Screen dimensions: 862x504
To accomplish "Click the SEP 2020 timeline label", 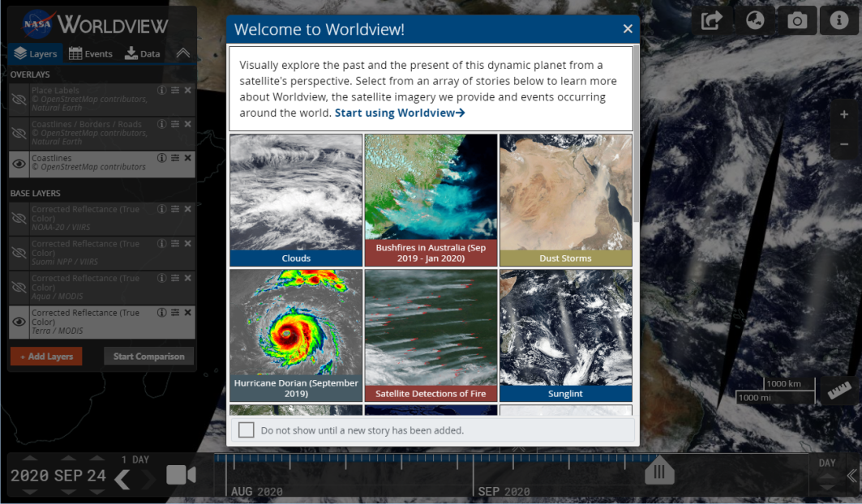I will (x=504, y=491).
